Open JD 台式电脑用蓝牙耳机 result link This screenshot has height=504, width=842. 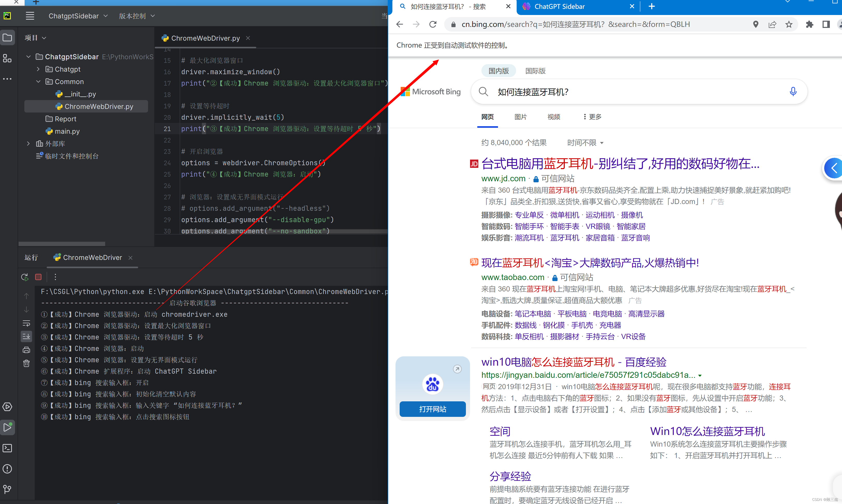(620, 164)
